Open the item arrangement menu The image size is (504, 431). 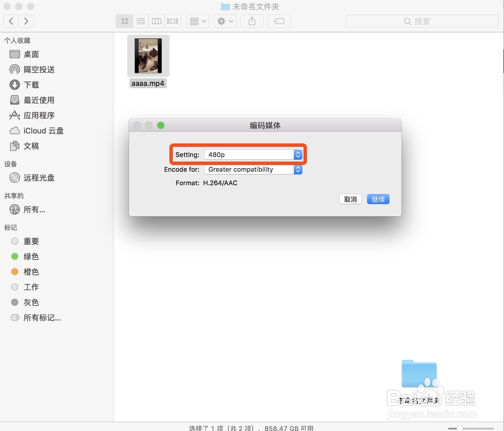coord(197,21)
